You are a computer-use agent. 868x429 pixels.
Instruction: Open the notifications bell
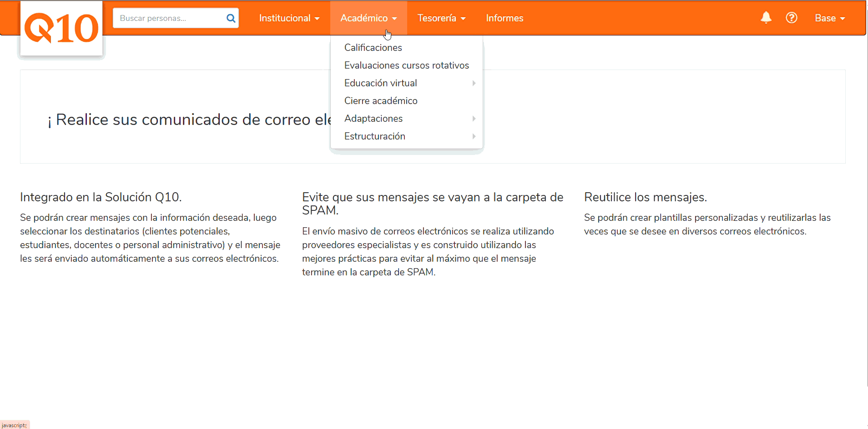pos(766,18)
